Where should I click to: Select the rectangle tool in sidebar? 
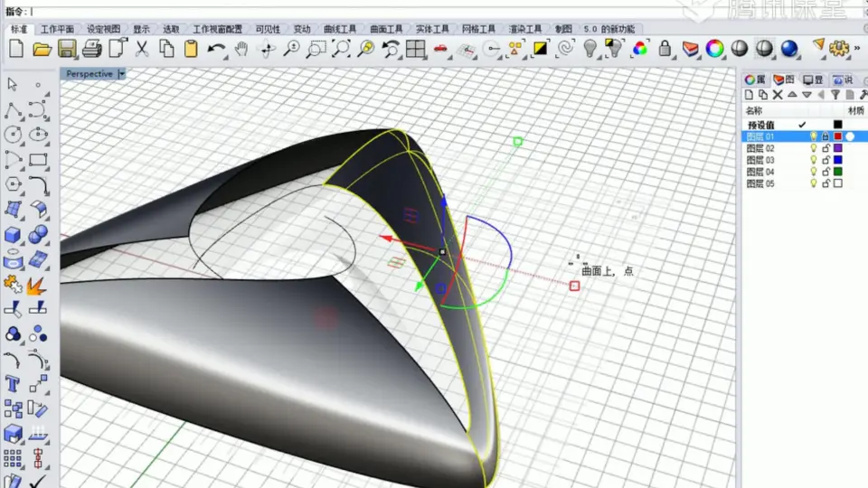[x=38, y=160]
